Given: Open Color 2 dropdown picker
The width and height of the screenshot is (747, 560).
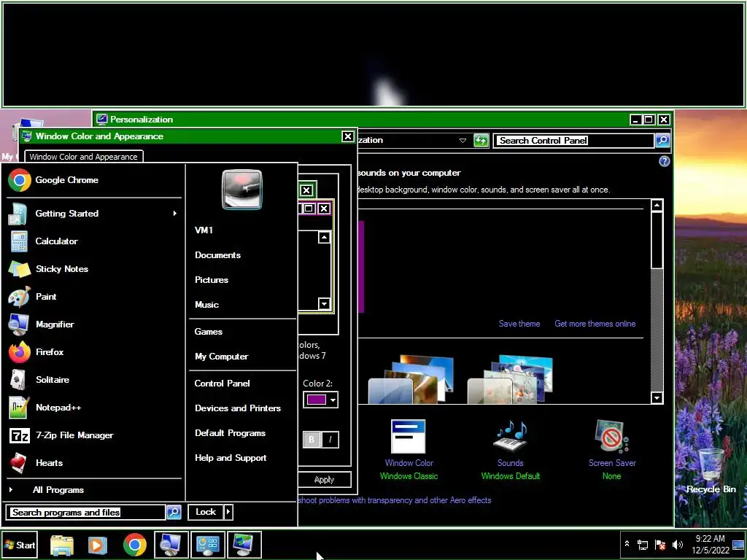Looking at the screenshot, I should (333, 400).
